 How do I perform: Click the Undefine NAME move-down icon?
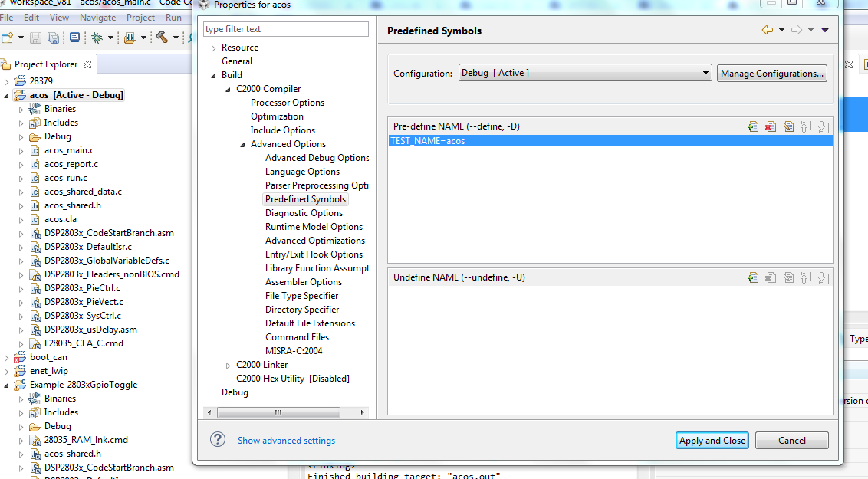[822, 277]
